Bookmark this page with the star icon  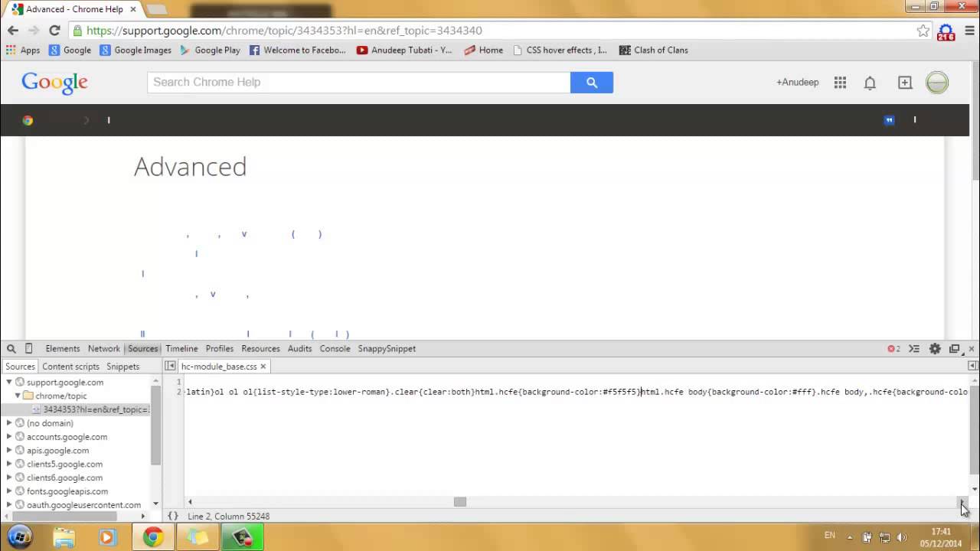tap(923, 31)
